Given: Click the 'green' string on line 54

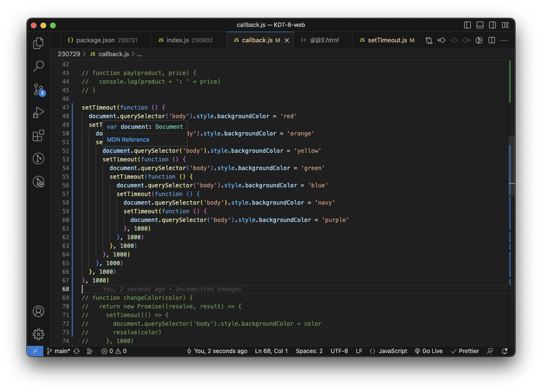Looking at the screenshot, I should (313, 168).
